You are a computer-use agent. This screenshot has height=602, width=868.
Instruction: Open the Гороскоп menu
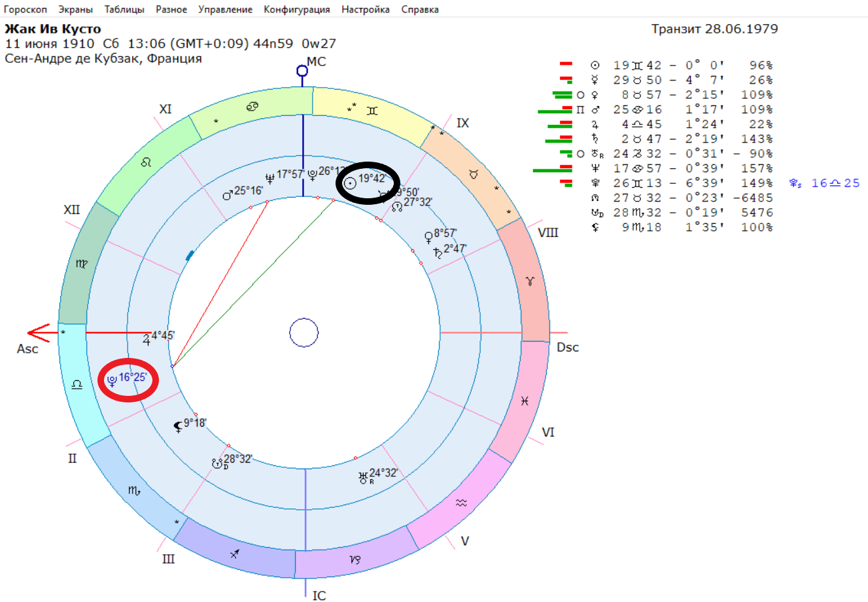[26, 9]
